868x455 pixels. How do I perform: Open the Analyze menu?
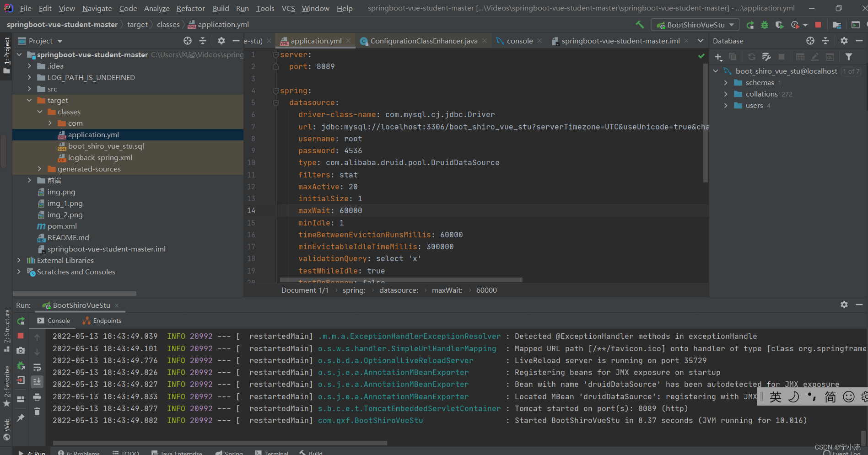[156, 8]
